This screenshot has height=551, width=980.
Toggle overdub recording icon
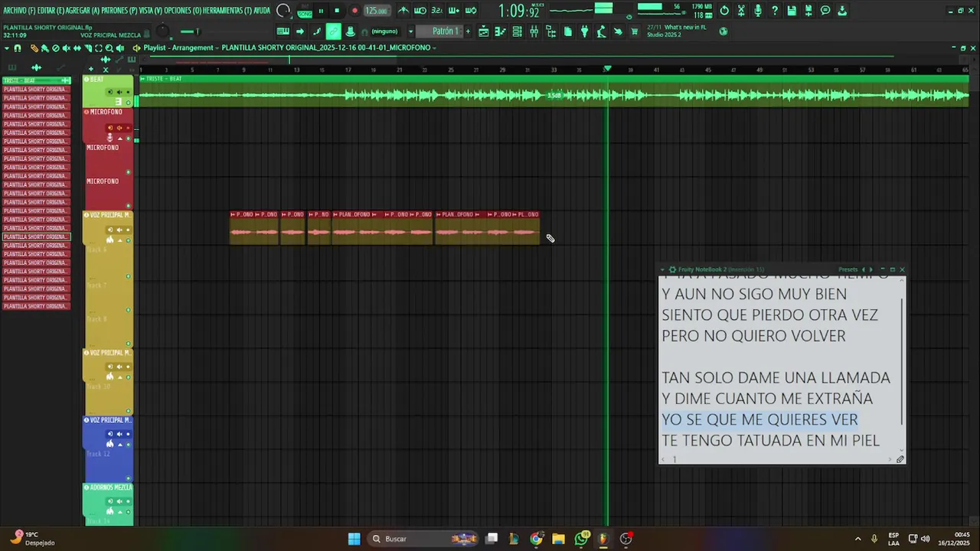453,11
